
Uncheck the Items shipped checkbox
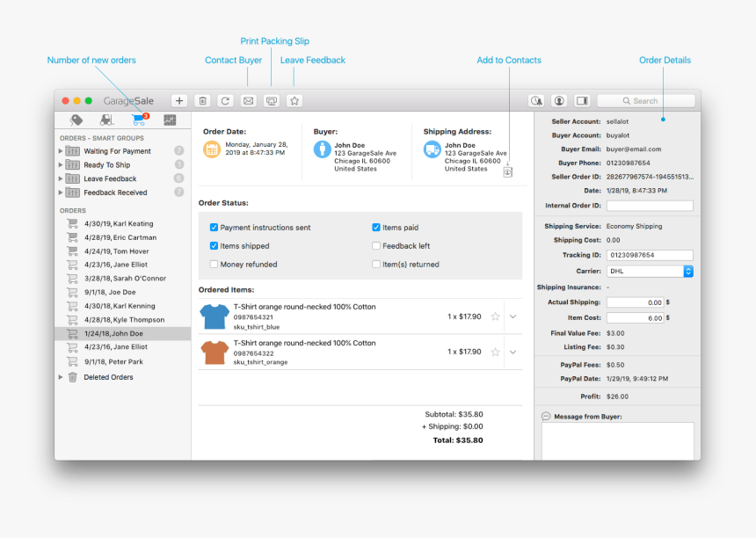(x=213, y=246)
